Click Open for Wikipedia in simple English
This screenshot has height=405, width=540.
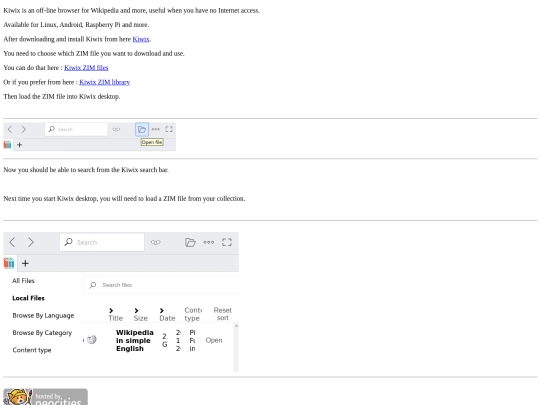click(214, 340)
